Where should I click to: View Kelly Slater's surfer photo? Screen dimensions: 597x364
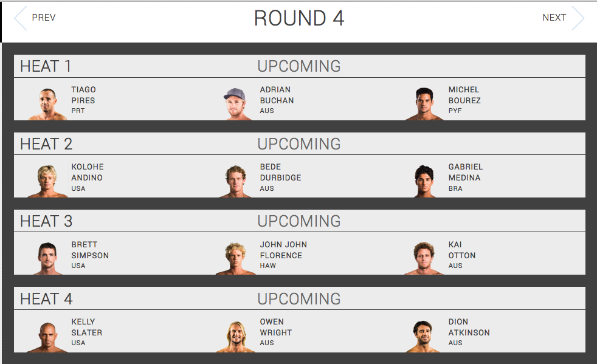click(x=47, y=336)
